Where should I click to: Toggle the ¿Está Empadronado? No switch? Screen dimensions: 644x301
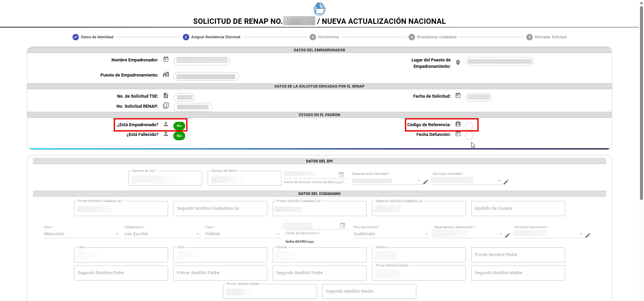179,126
